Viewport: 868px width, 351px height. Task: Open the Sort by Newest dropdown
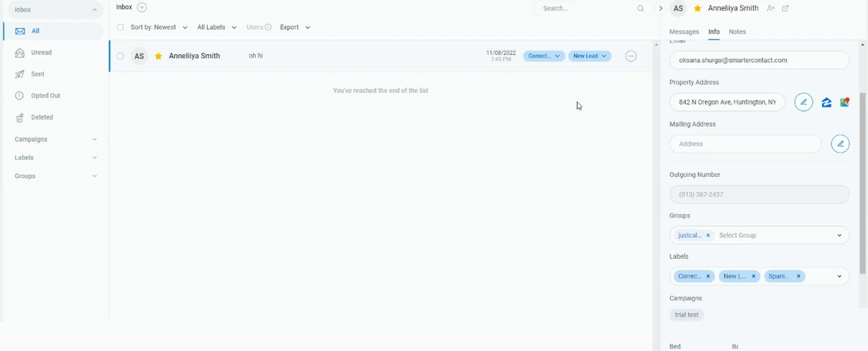(159, 27)
